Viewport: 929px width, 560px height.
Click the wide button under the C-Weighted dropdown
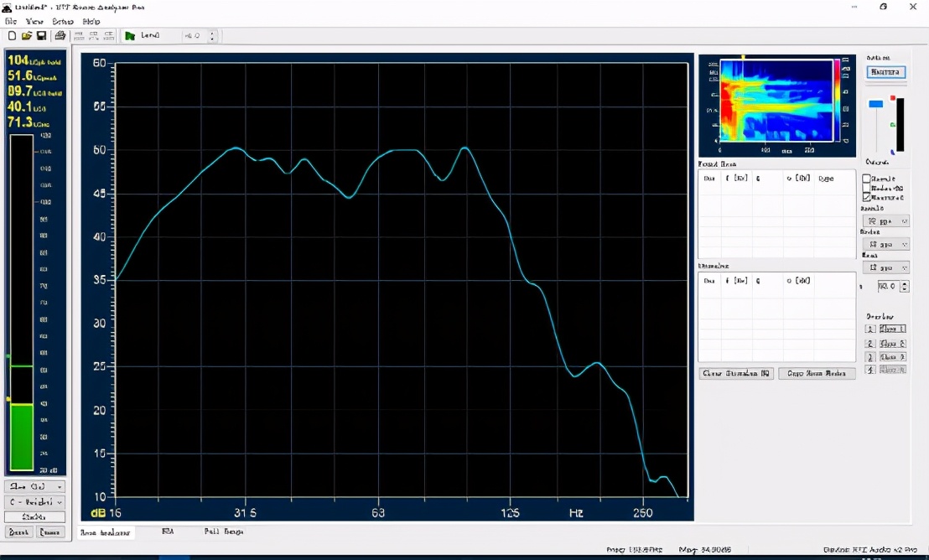pyautogui.click(x=35, y=516)
